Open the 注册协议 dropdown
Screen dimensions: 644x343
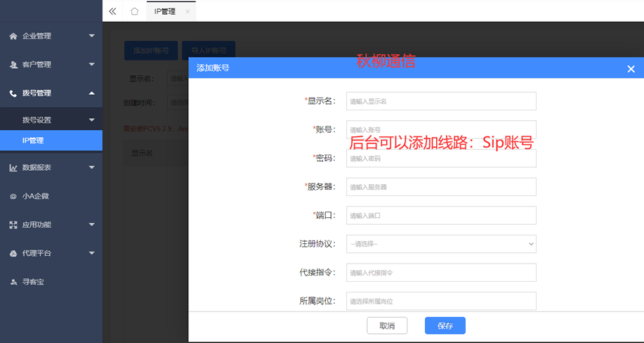click(x=441, y=244)
